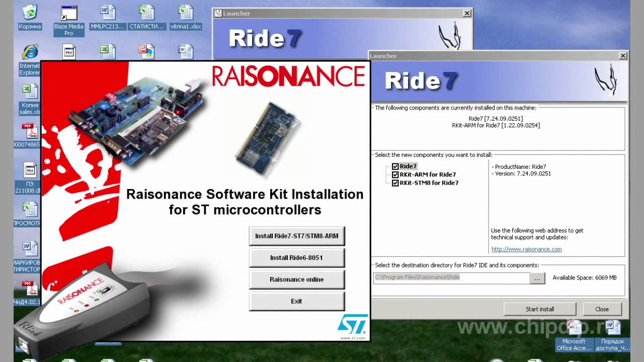Close the front Launcher window via X
Image resolution: width=644 pixels, height=362 pixels.
click(623, 56)
